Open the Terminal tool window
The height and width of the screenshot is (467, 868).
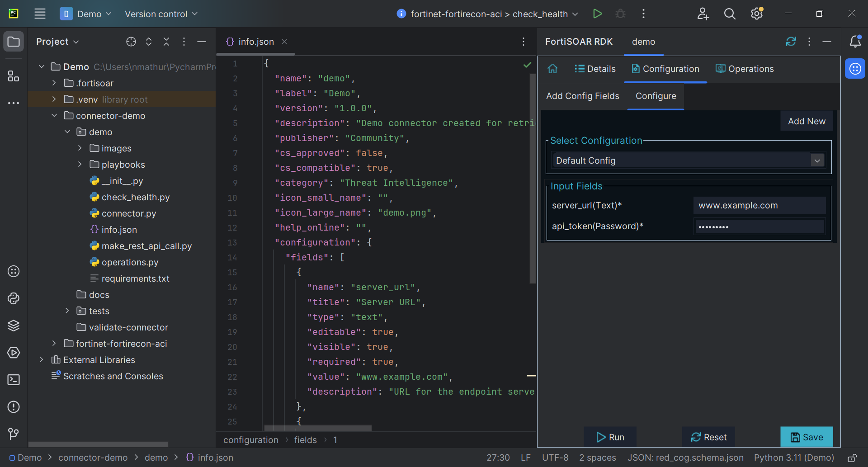pos(14,380)
